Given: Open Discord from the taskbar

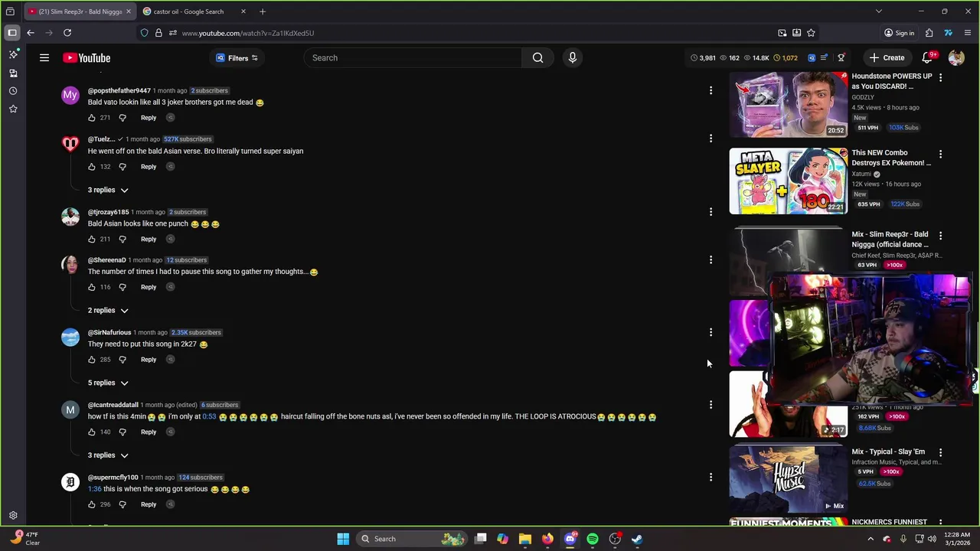Looking at the screenshot, I should pyautogui.click(x=570, y=539).
